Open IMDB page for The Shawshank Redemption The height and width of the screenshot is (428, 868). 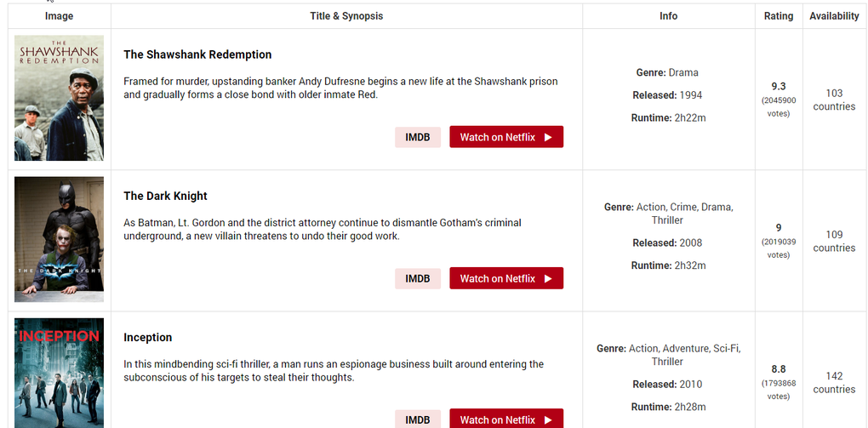[418, 137]
